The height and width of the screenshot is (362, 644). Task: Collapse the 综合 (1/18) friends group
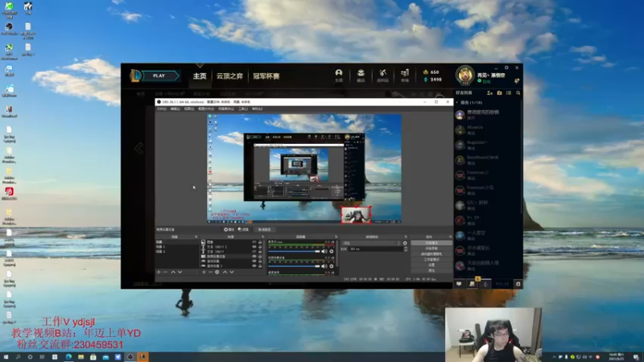[x=457, y=103]
